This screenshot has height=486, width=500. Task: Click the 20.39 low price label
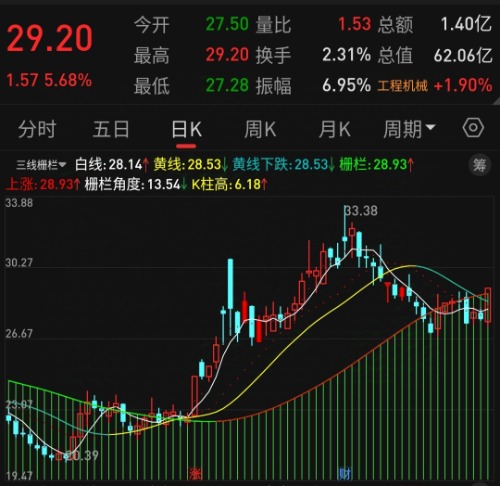82,455
